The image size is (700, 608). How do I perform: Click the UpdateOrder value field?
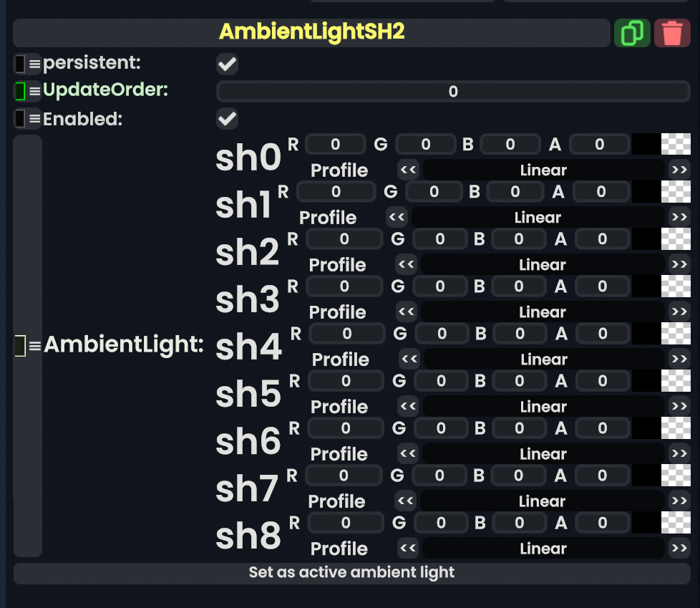point(452,92)
